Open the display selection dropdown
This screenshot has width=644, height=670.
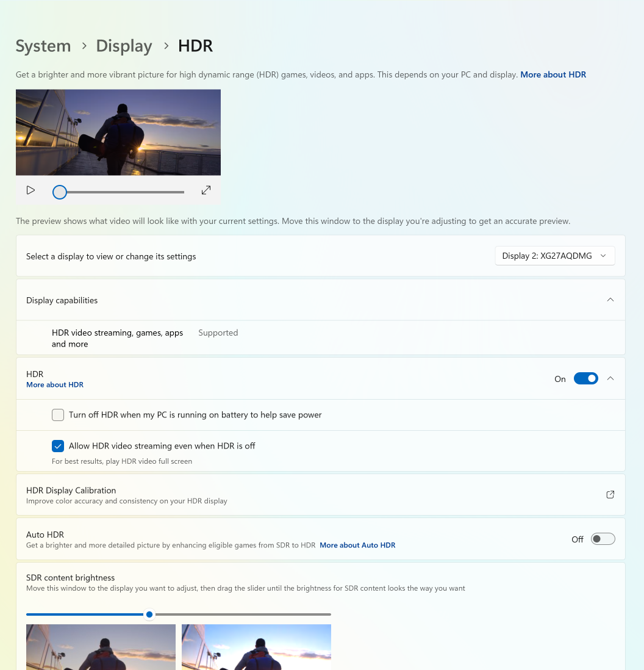click(x=554, y=256)
